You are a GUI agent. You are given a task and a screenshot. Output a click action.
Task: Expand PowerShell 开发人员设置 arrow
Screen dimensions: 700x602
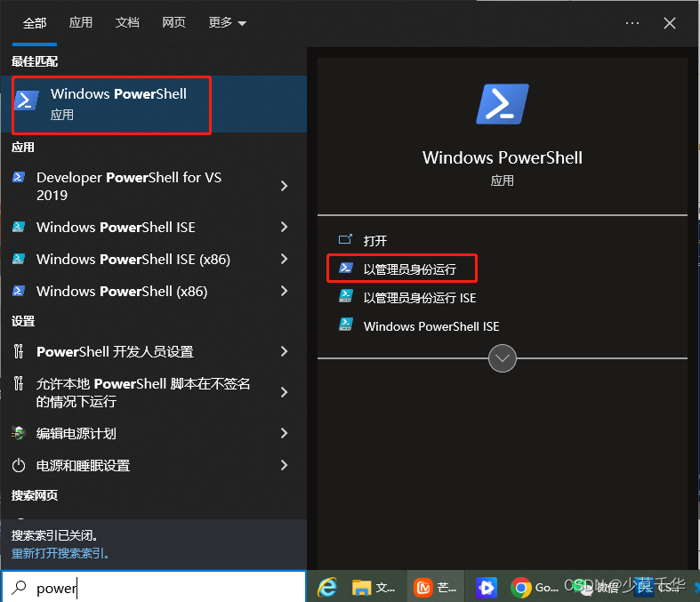pyautogui.click(x=284, y=351)
